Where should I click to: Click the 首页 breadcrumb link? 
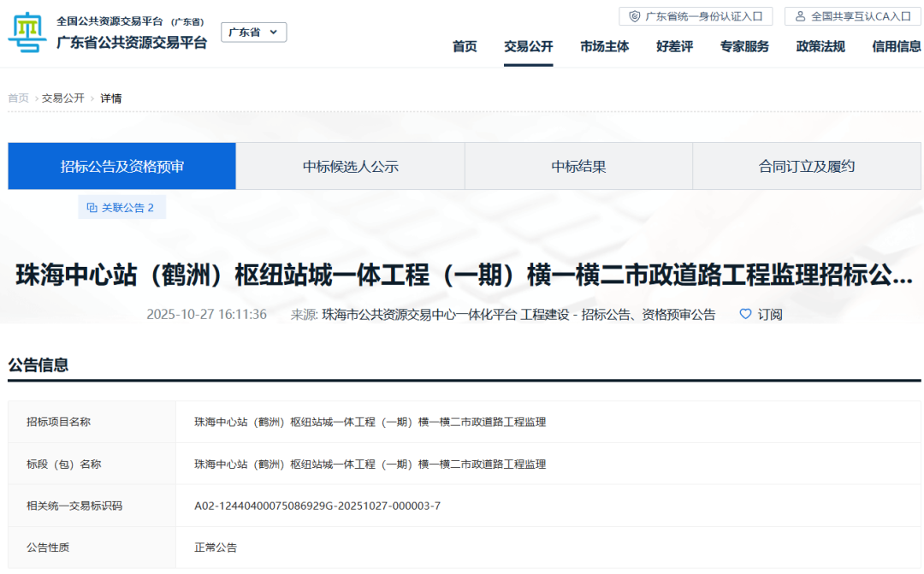pyautogui.click(x=18, y=98)
